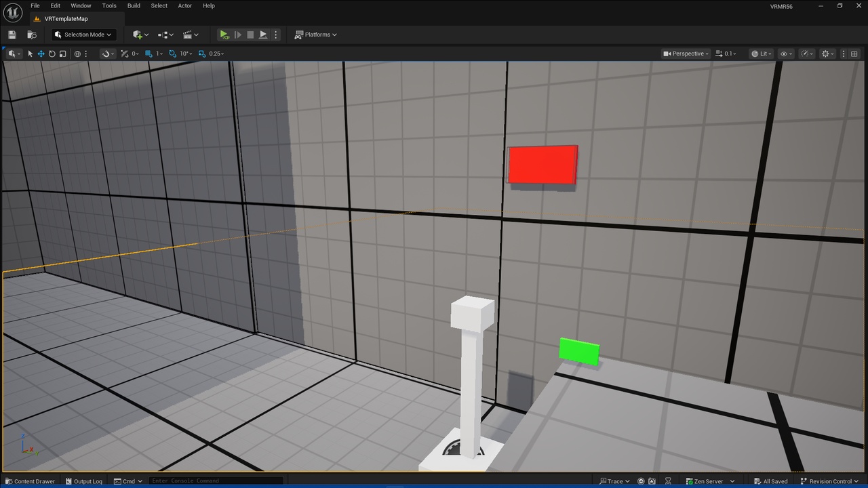Click the VRMR56 project name label
Image resolution: width=868 pixels, height=488 pixels.
click(781, 6)
